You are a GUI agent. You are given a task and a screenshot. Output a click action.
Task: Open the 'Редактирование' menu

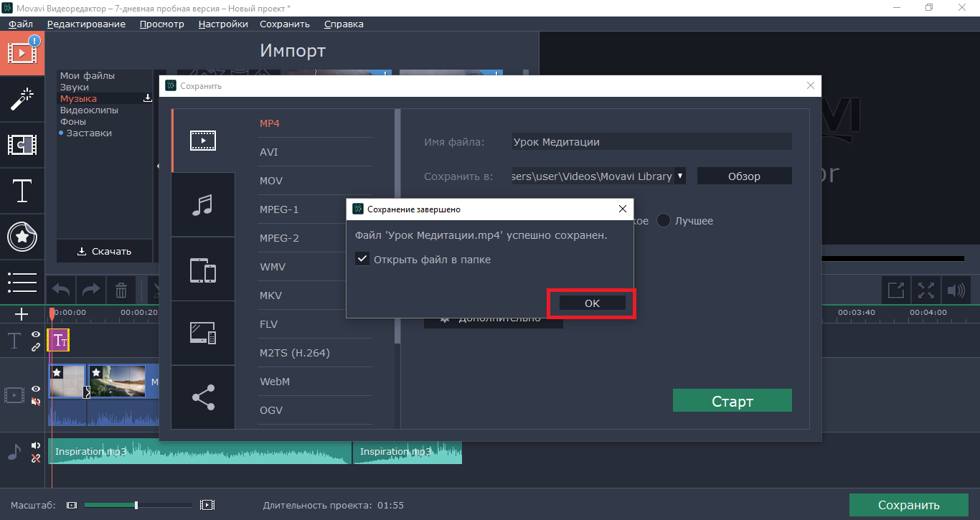tap(86, 24)
